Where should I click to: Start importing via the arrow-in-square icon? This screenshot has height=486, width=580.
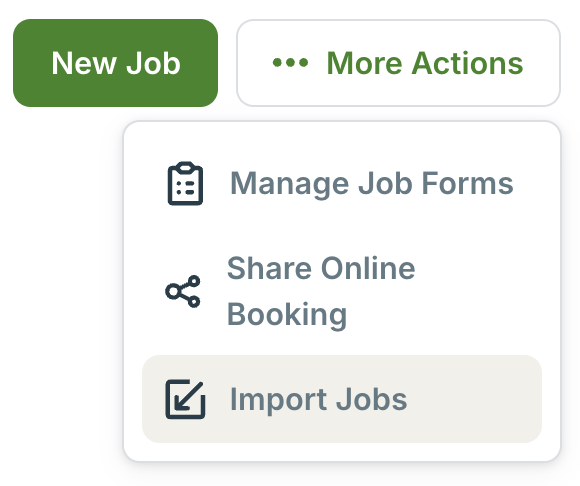pyautogui.click(x=185, y=399)
